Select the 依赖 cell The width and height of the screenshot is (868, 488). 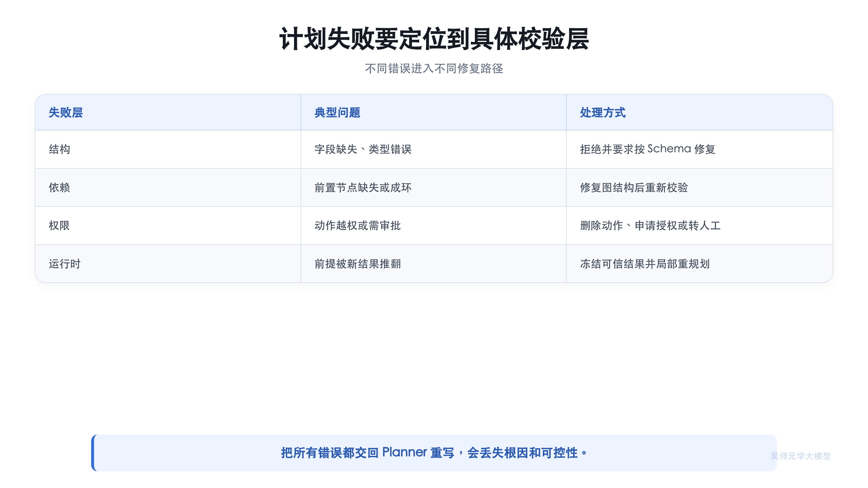tap(168, 188)
